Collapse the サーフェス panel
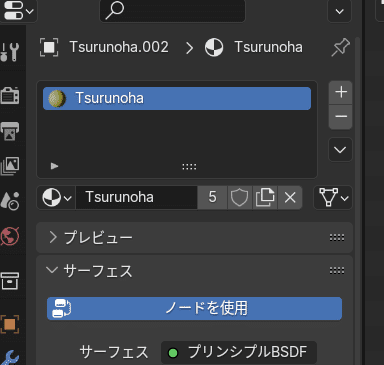Image resolution: width=384 pixels, height=365 pixels. [52, 270]
